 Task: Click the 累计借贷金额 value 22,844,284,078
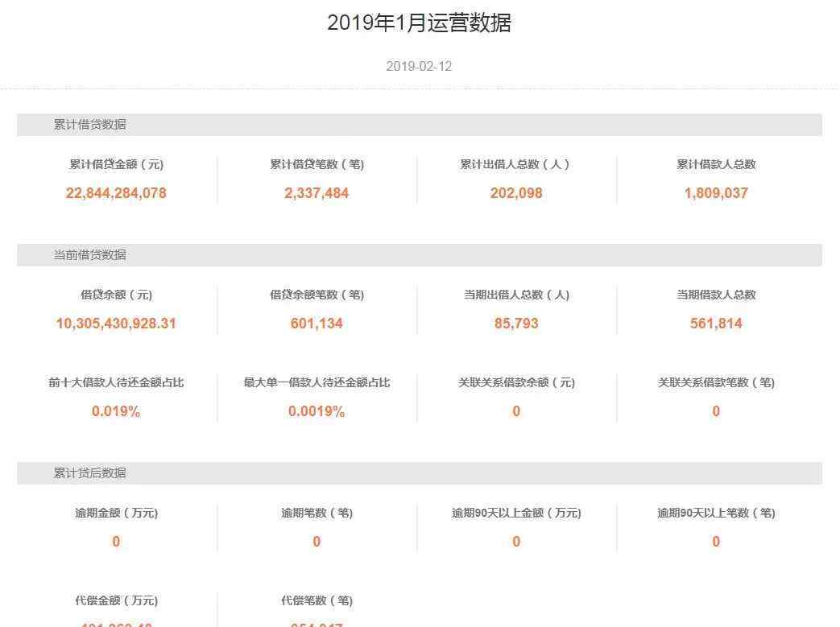[116, 193]
